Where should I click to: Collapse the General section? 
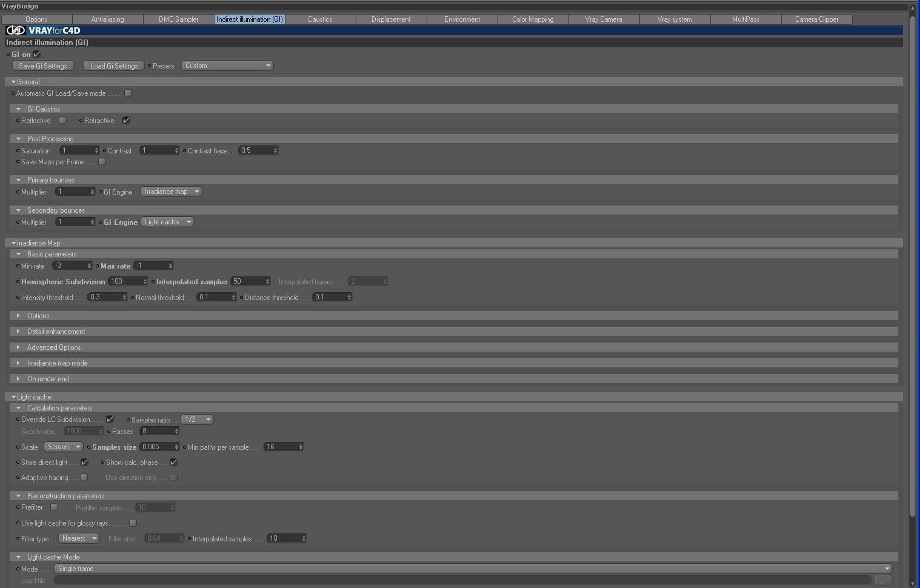[x=13, y=82]
